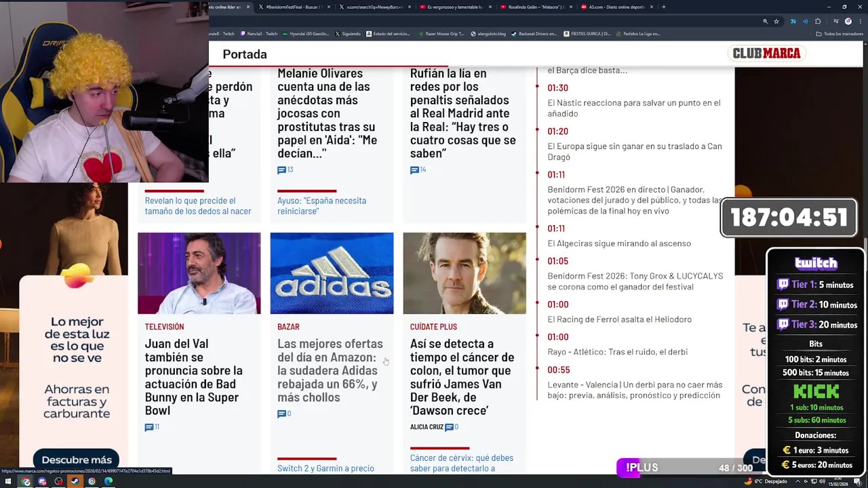Open Microsoft Edge from the taskbar
The height and width of the screenshot is (488, 868).
108,481
